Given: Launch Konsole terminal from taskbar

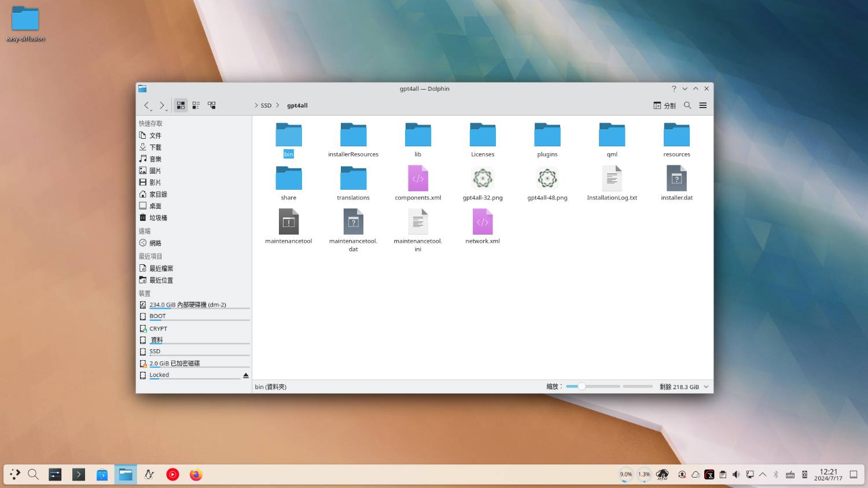Looking at the screenshot, I should coord(78,475).
